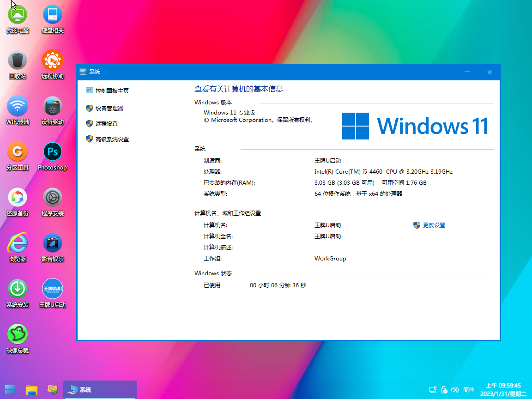
Task: Select the '3.03 GB (3.03 GB 可用)' RAM value
Action: [x=345, y=183]
